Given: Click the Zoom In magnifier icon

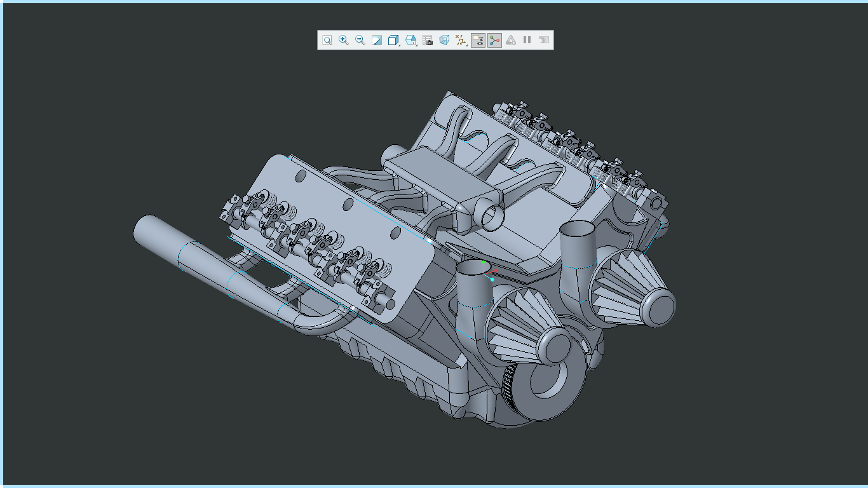Looking at the screenshot, I should (344, 39).
